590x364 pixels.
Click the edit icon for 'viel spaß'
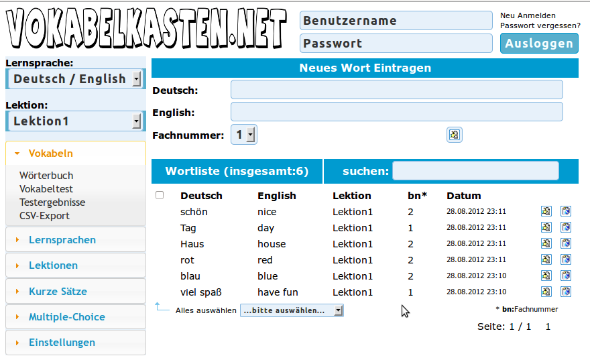coord(546,292)
